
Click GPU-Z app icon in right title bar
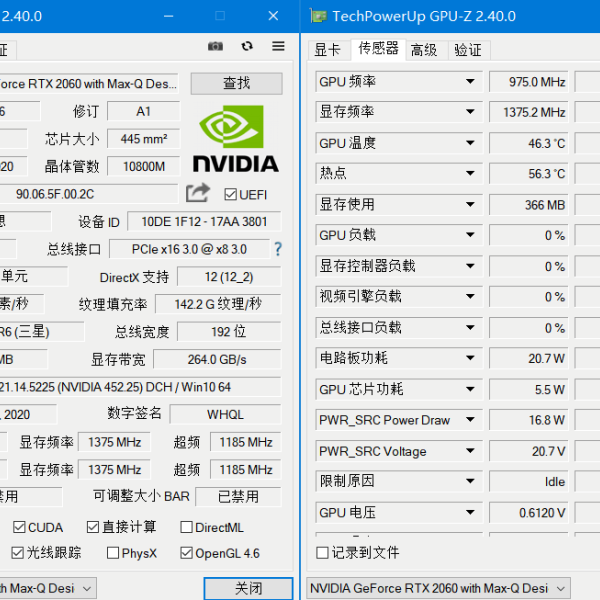318,16
